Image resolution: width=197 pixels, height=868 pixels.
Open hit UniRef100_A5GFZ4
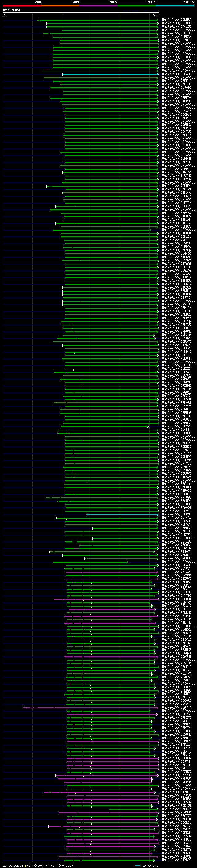pyautogui.click(x=177, y=809)
